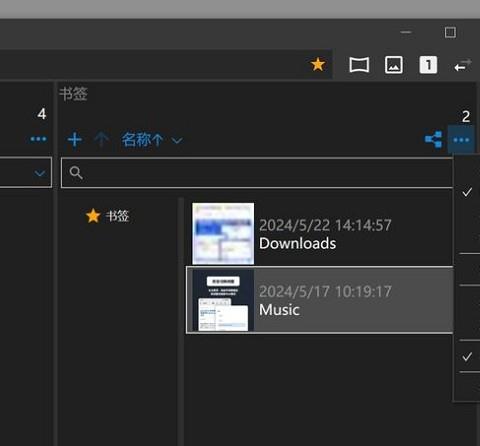The height and width of the screenshot is (446, 480).
Task: Click the page number 1 icon
Action: click(428, 65)
